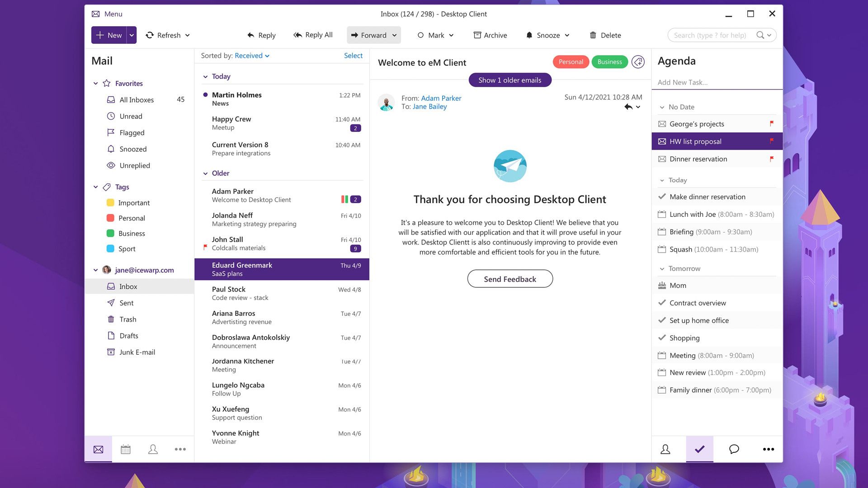This screenshot has width=868, height=488.
Task: Open the Sorted by Received dropdown
Action: [x=252, y=56]
